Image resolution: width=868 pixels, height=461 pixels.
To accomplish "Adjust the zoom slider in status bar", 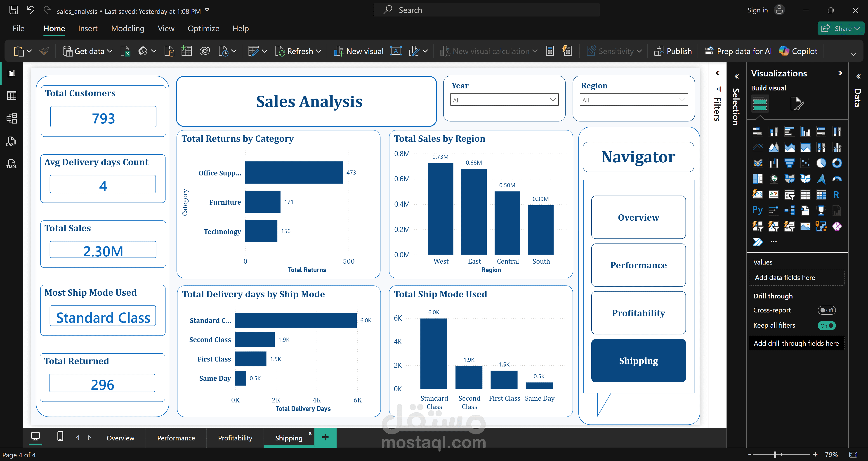I will [775, 455].
